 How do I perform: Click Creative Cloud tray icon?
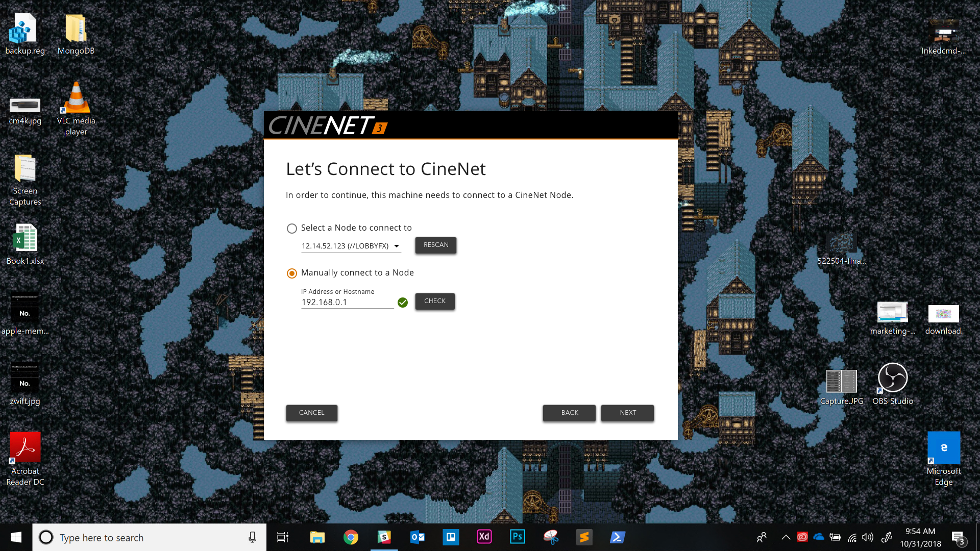[802, 537]
